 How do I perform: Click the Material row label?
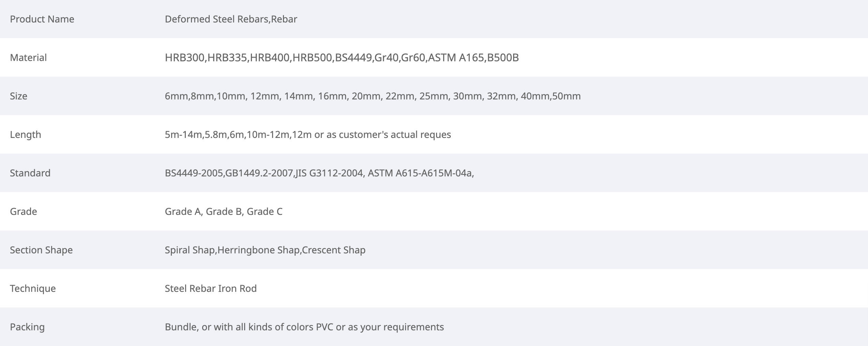point(28,58)
